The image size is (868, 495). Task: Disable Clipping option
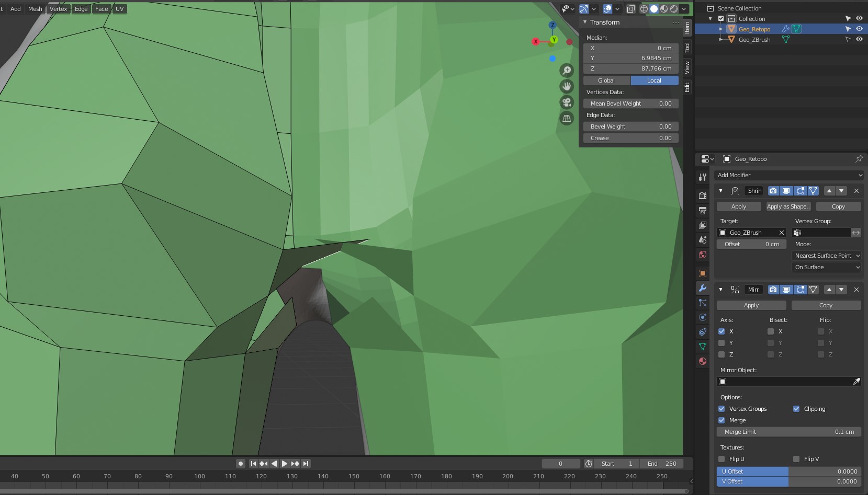(x=796, y=409)
